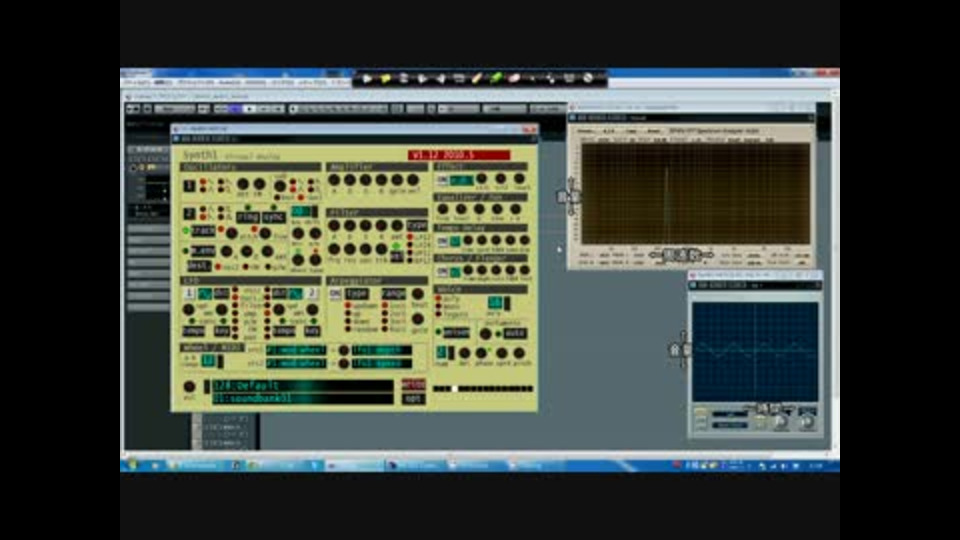
Task: Click the Amplifier attack A knob
Action: [334, 180]
